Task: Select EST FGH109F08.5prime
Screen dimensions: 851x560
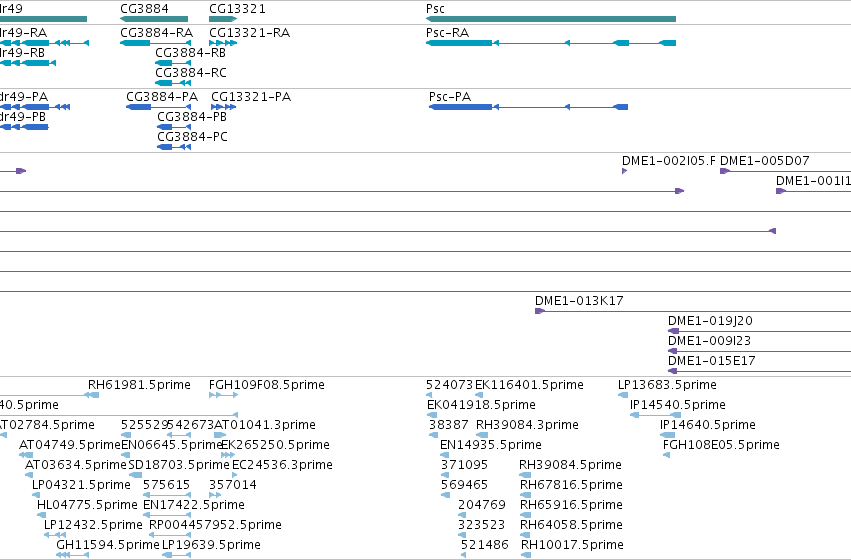Action: 266,385
